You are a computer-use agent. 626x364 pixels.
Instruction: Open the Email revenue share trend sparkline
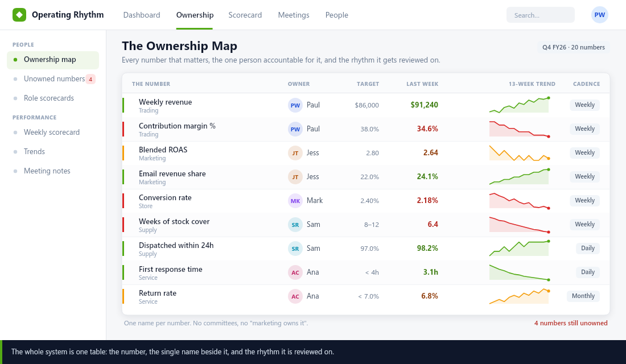pos(520,177)
